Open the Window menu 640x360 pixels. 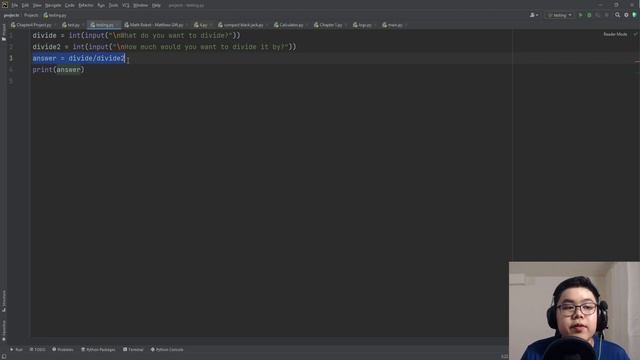[141, 5]
